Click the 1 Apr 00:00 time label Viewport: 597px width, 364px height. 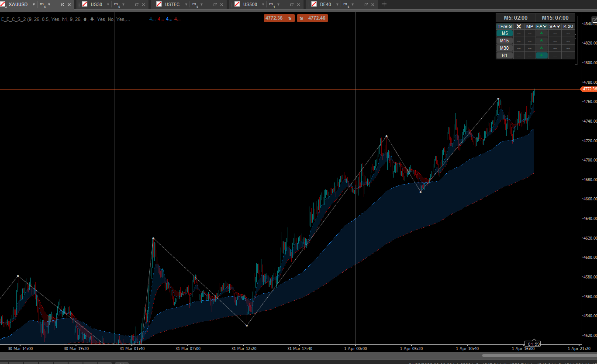coord(355,349)
